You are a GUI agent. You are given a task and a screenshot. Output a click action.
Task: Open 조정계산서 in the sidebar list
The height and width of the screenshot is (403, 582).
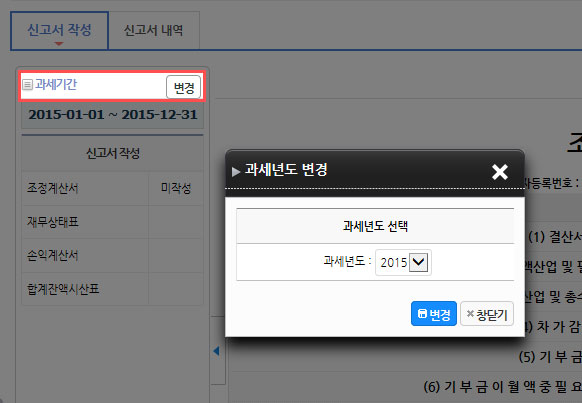click(52, 189)
